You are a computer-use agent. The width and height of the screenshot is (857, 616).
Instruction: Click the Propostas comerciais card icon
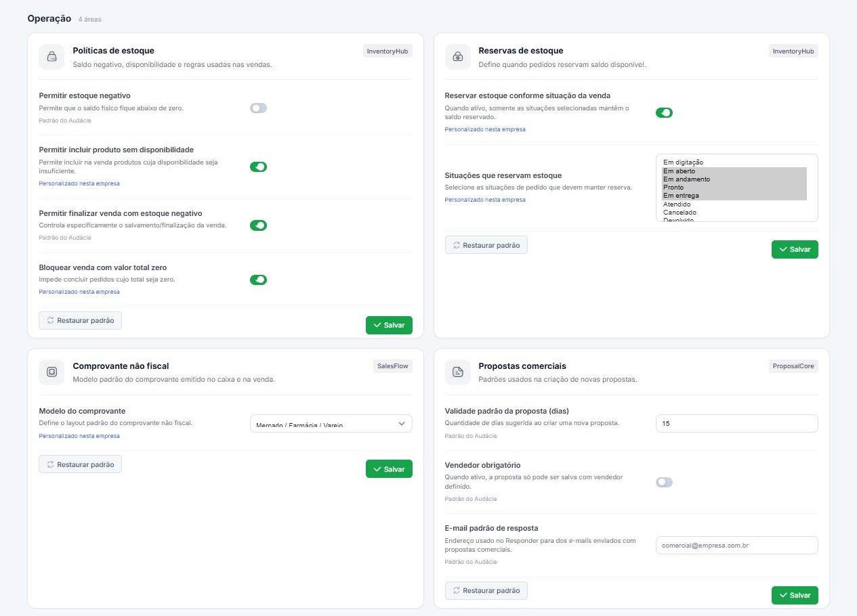(x=458, y=372)
